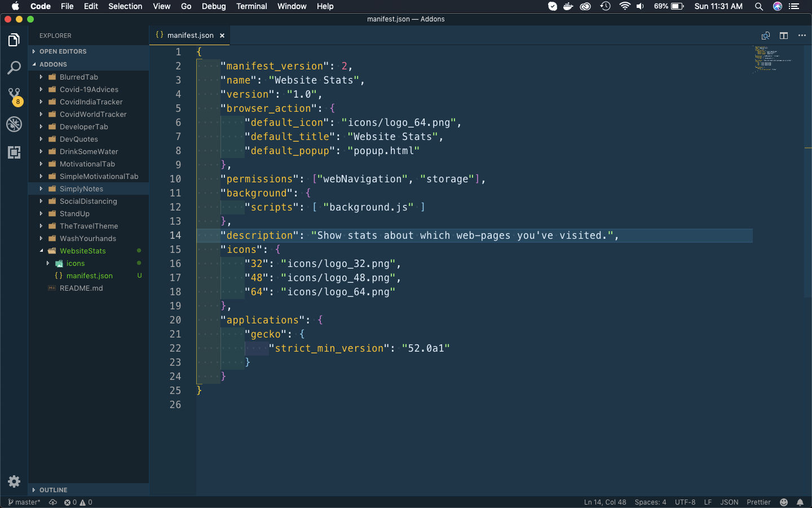Open macOS Spotlight search icon
Viewport: 812px width, 508px height.
pyautogui.click(x=759, y=6)
